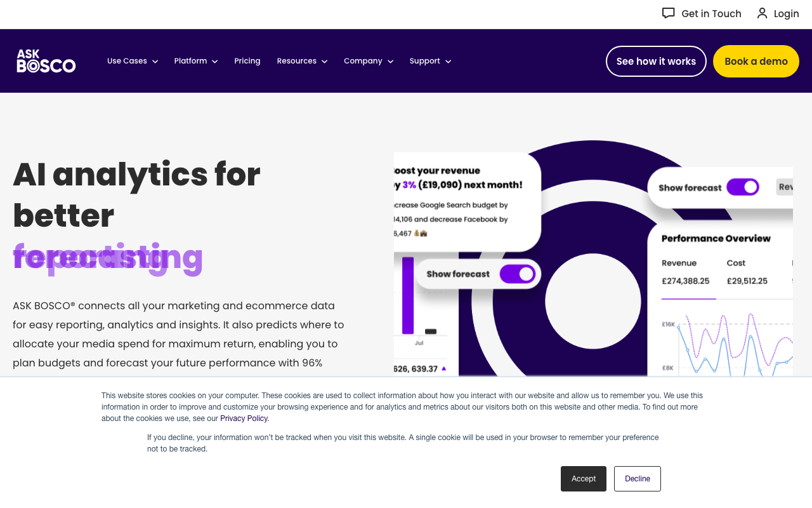Decline cookie tracking
The height and width of the screenshot is (508, 812).
coord(637,479)
